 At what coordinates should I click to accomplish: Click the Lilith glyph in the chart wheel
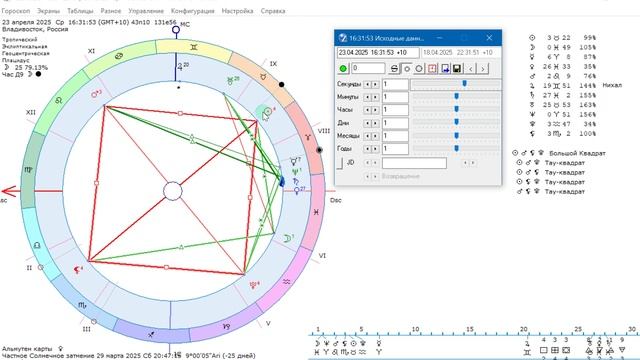76,270
